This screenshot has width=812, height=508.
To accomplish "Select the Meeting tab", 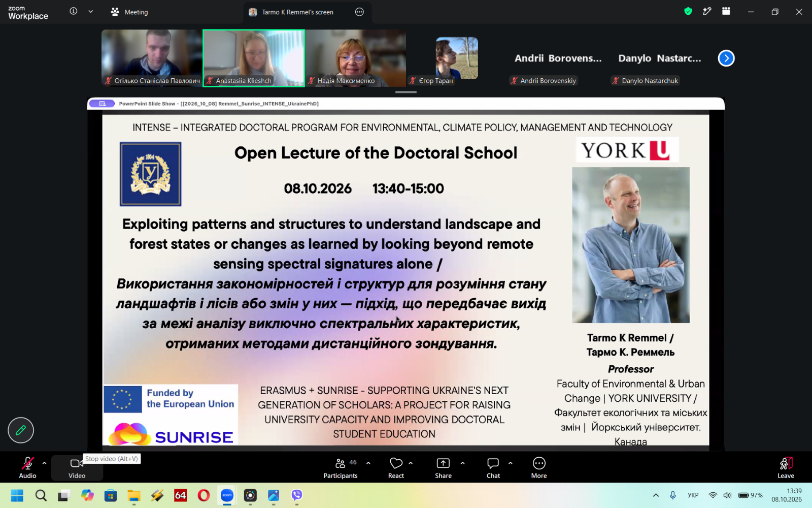I will tap(129, 12).
